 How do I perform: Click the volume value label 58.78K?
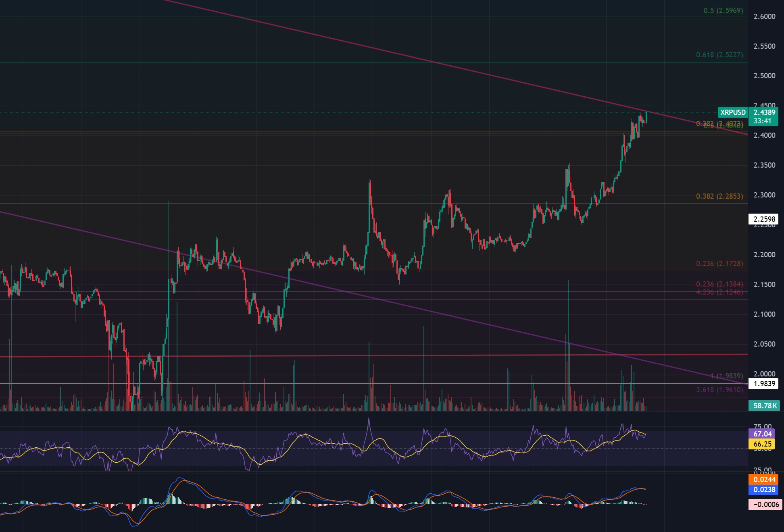pos(764,405)
